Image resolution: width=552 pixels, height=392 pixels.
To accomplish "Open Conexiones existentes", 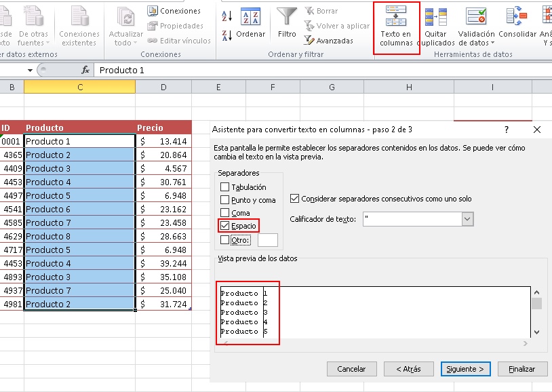I will 79,20.
